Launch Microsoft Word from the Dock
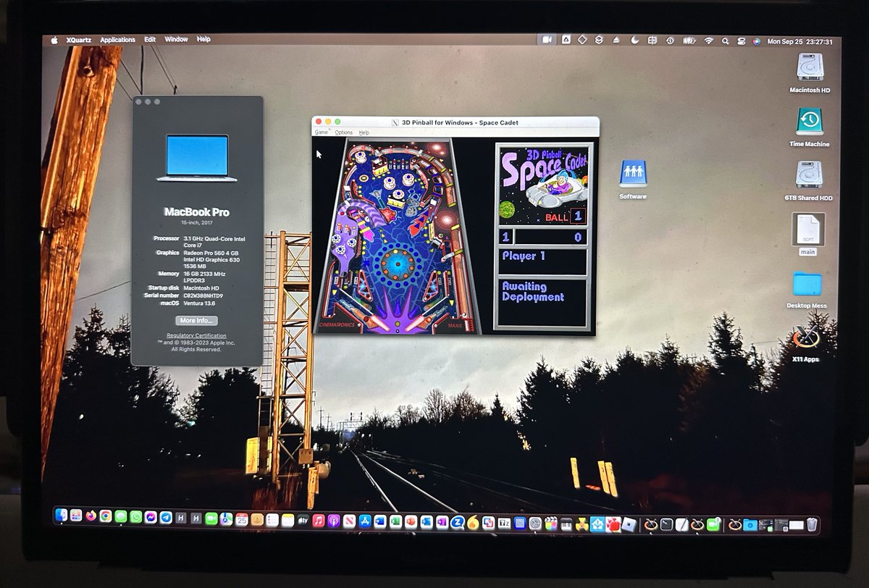This screenshot has width=869, height=588. (x=379, y=521)
